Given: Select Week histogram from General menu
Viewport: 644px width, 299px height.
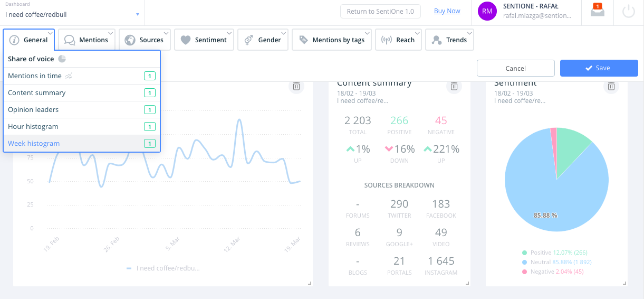Looking at the screenshot, I should click(34, 144).
